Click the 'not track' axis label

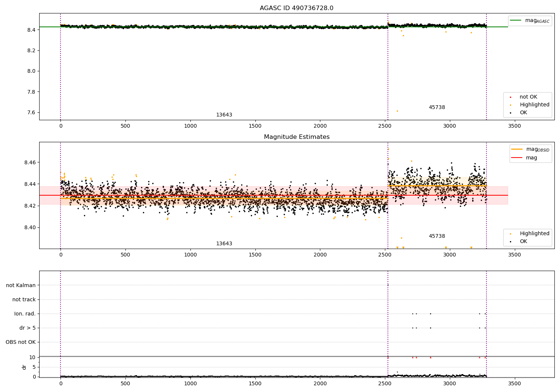24,300
